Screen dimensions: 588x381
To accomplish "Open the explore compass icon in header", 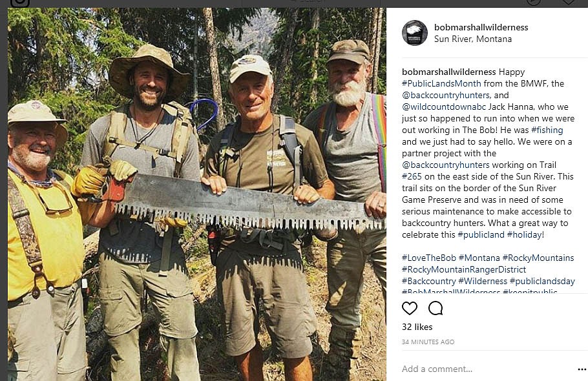I will (x=533, y=2).
